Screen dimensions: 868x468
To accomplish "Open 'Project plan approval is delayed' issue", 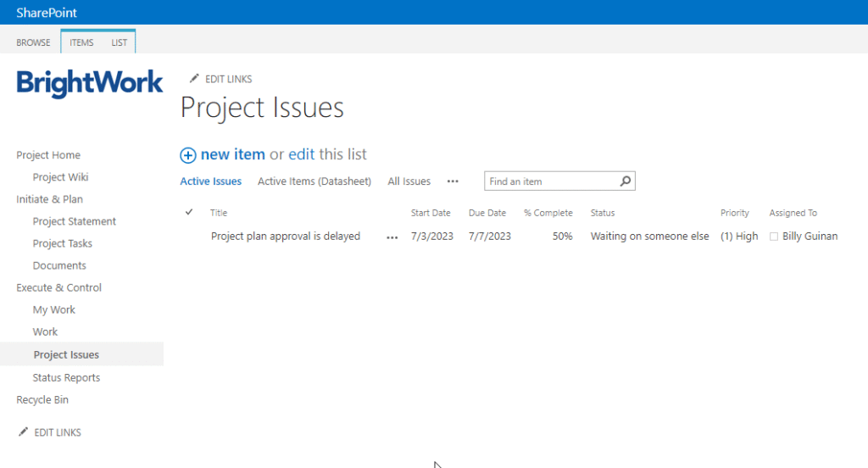I will [285, 237].
